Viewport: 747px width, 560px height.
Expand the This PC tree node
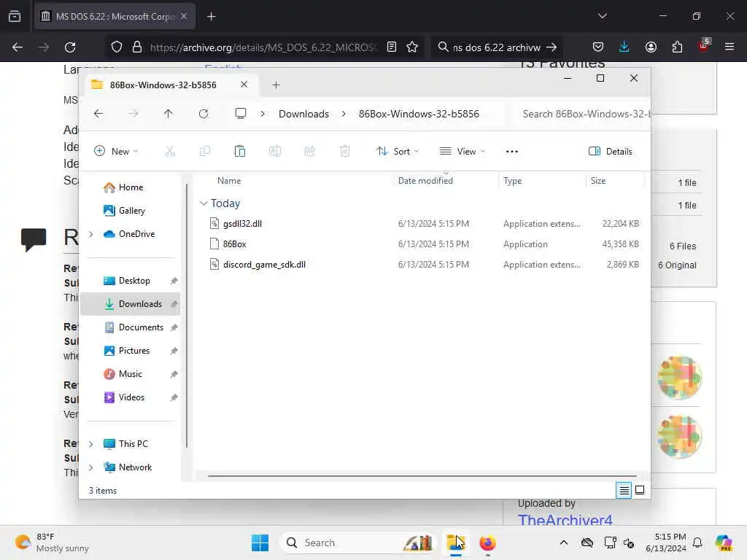[x=91, y=444]
